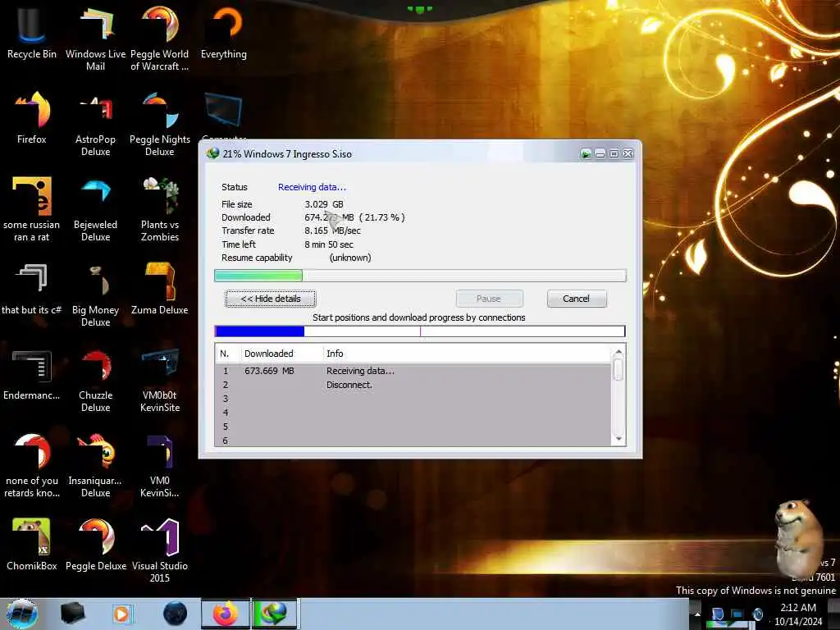Click the blue connections progress bar

pyautogui.click(x=420, y=331)
